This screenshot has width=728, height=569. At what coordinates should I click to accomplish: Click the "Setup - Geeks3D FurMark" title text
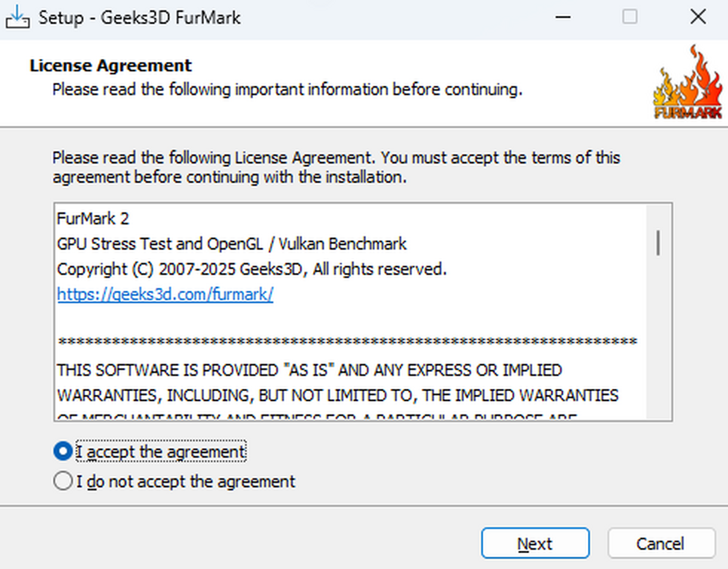pos(140,17)
